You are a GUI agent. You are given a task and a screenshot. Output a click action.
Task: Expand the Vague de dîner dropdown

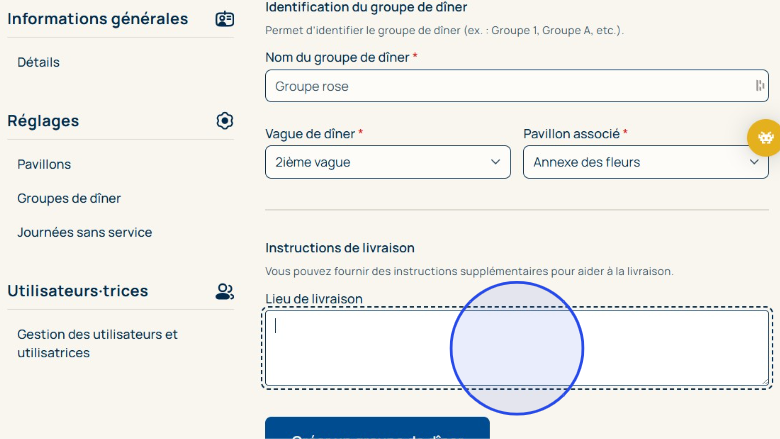387,162
